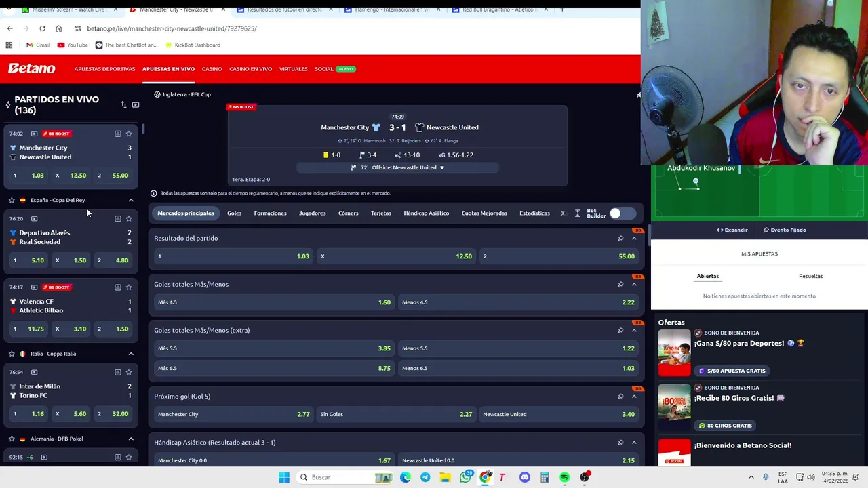This screenshot has height=488, width=868.
Task: Collapse the Hándicap Asiático market section
Action: click(634, 442)
